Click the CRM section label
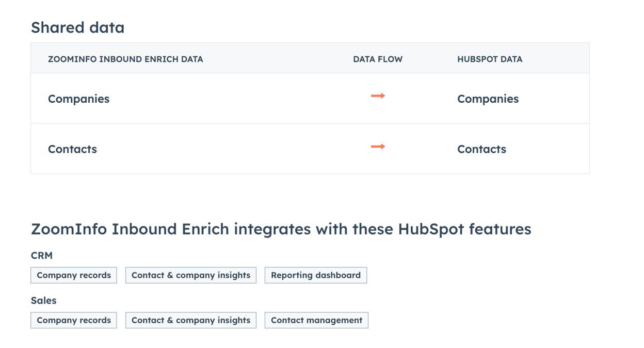The height and width of the screenshot is (348, 644). 42,256
